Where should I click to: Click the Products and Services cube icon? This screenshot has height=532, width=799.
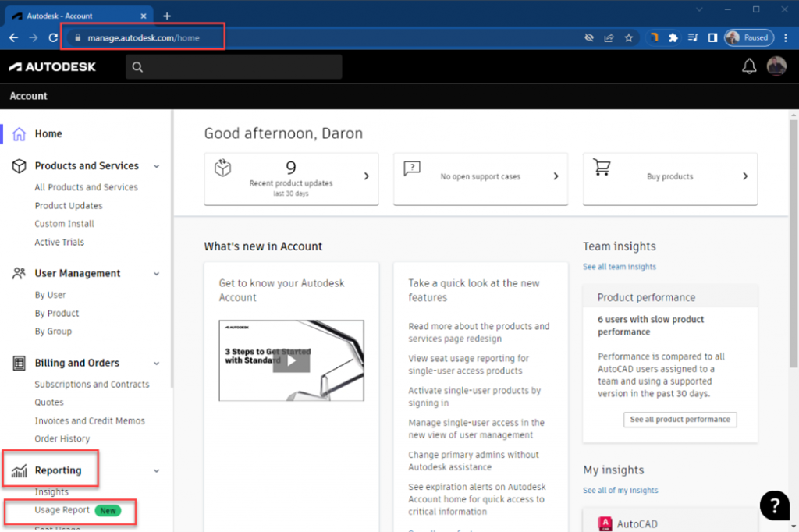click(x=19, y=166)
